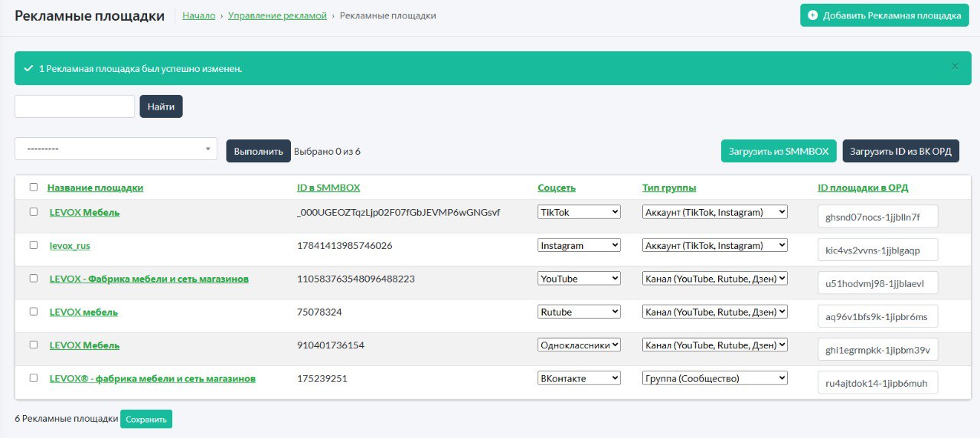The height and width of the screenshot is (438, 980).
Task: Tick checkbox for LEVOX Мебель TikTok row
Action: (x=33, y=212)
